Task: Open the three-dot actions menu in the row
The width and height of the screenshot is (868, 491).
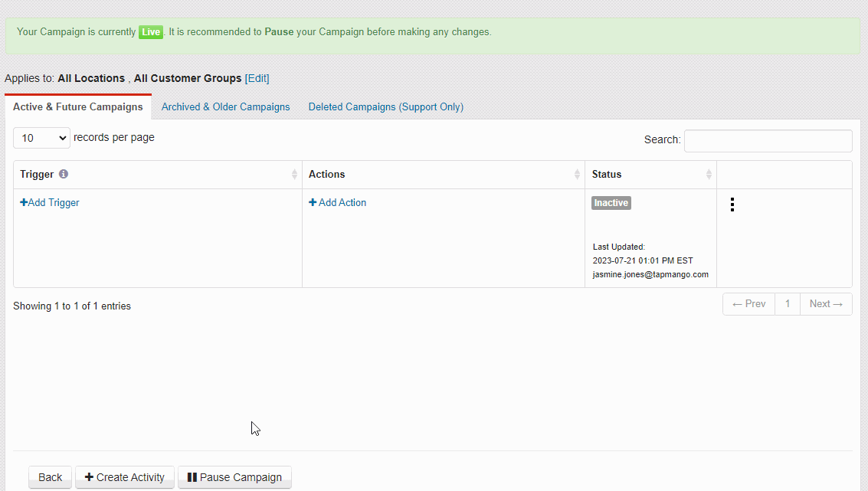Action: click(x=732, y=205)
